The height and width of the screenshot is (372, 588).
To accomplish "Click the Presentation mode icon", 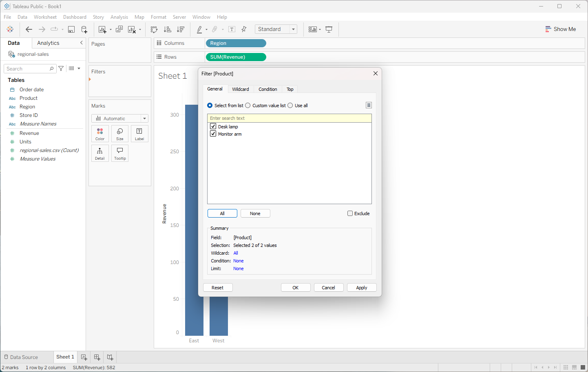I will [329, 29].
